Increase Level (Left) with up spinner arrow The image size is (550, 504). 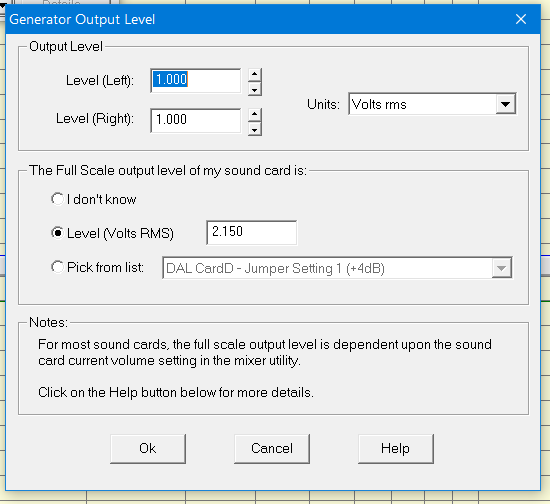(x=255, y=74)
